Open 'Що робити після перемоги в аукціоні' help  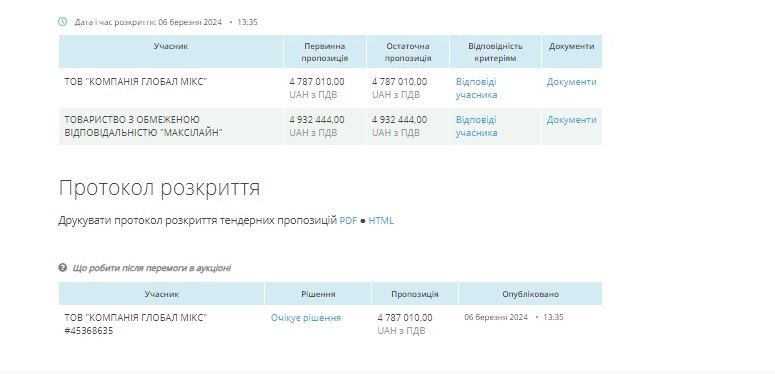(x=151, y=268)
